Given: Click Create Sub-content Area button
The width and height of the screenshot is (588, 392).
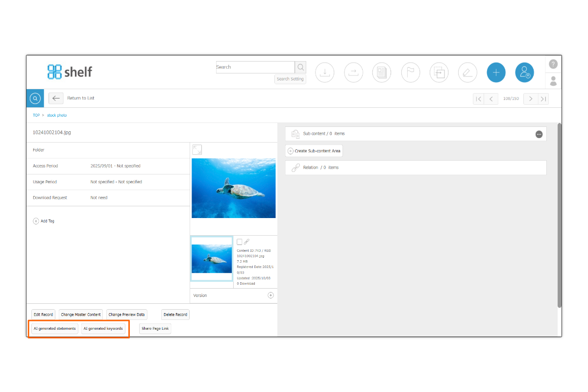Looking at the screenshot, I should tap(314, 151).
